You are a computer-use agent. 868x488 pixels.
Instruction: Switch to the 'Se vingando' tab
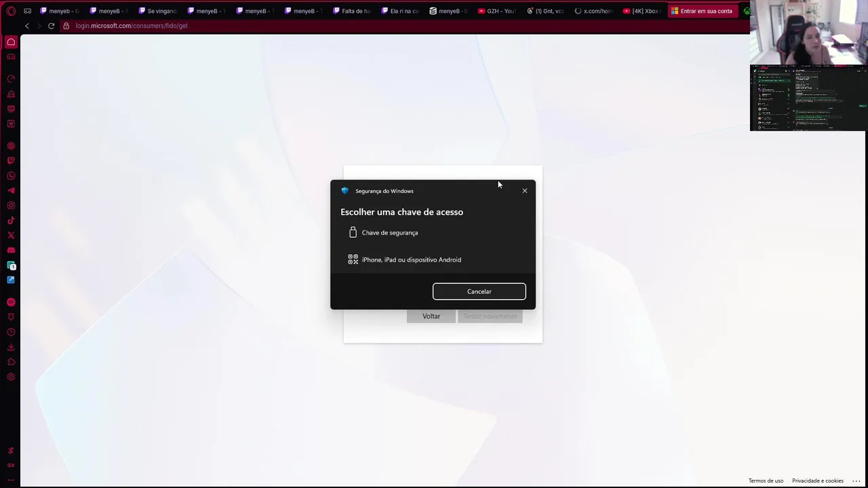157,11
